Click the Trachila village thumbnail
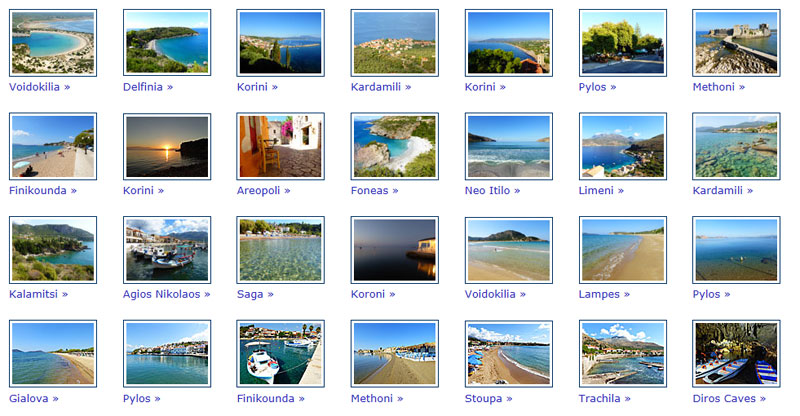 pos(622,353)
